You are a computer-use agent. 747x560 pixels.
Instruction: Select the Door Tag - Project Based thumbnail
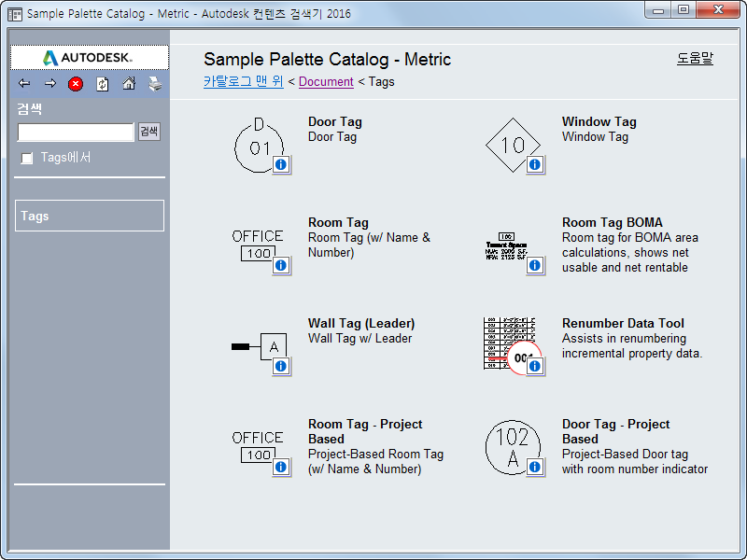[x=513, y=447]
